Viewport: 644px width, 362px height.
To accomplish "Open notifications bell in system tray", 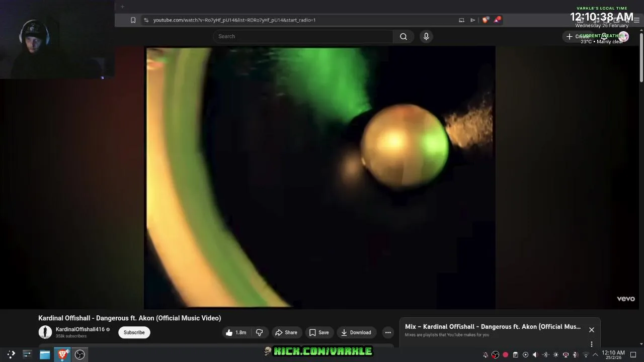I will 486,355.
